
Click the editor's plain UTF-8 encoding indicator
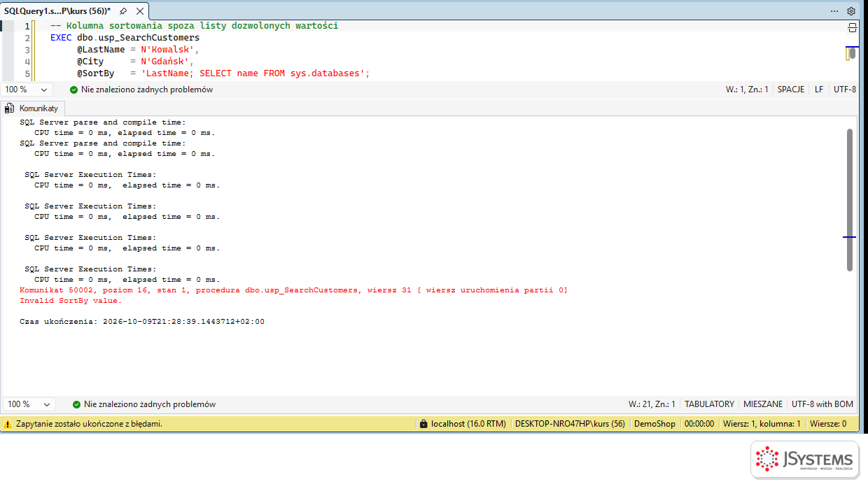(x=845, y=90)
